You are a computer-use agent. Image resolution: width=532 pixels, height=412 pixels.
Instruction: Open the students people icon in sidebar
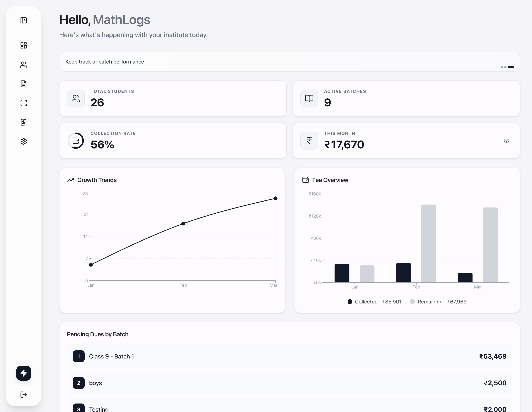[24, 64]
